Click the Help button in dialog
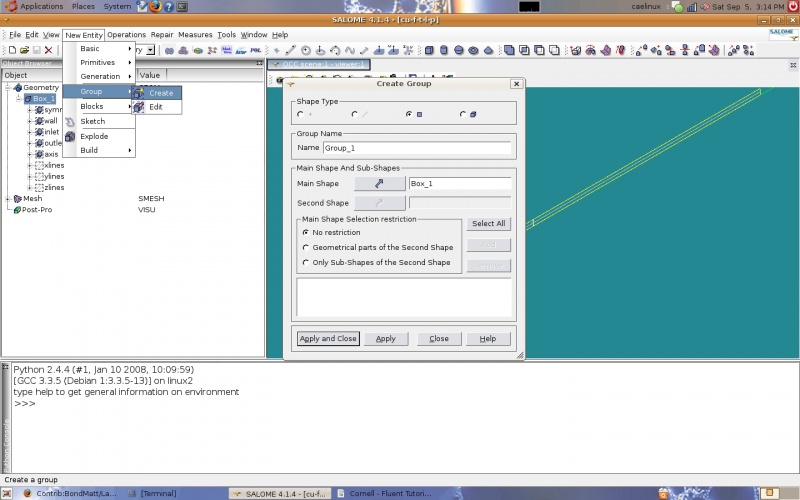The image size is (800, 500). point(488,339)
